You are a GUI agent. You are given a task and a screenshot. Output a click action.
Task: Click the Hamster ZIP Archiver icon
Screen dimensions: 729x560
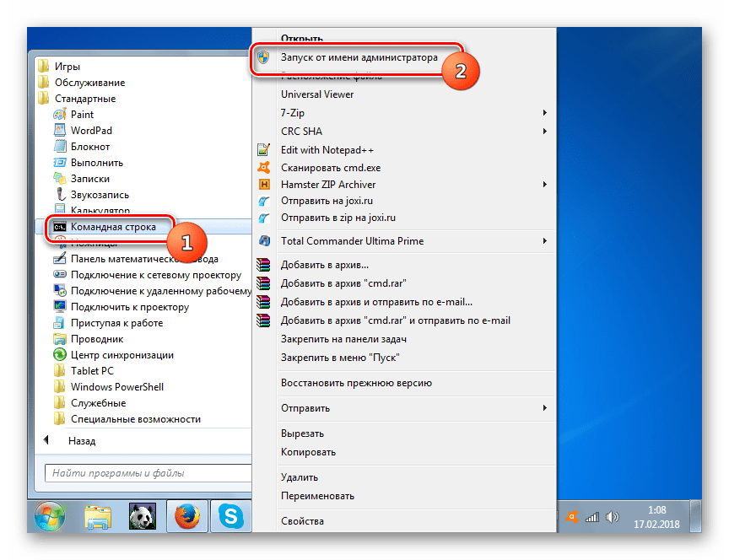click(x=263, y=185)
